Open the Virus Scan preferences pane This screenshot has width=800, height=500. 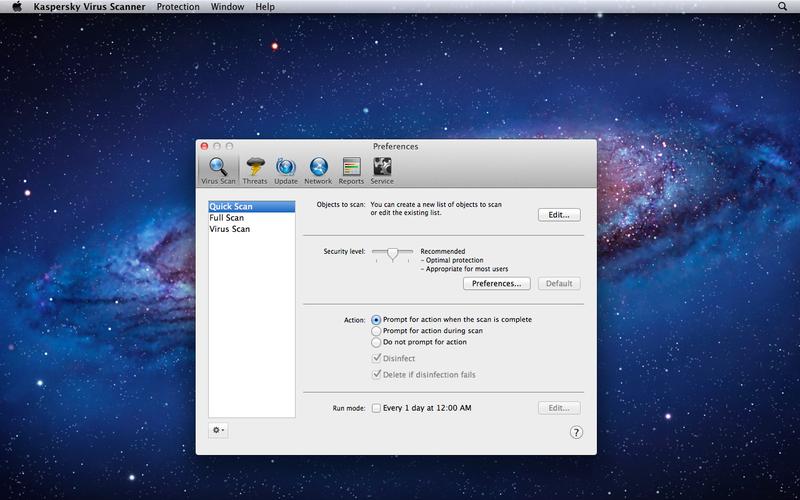[218, 170]
